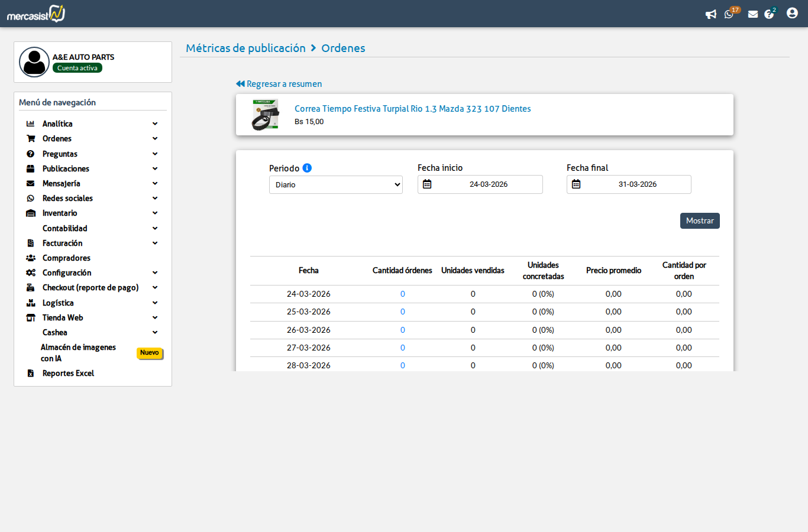Image resolution: width=808 pixels, height=532 pixels.
Task: Click the Mensajería envelope icon in sidebar
Action: [x=31, y=183]
